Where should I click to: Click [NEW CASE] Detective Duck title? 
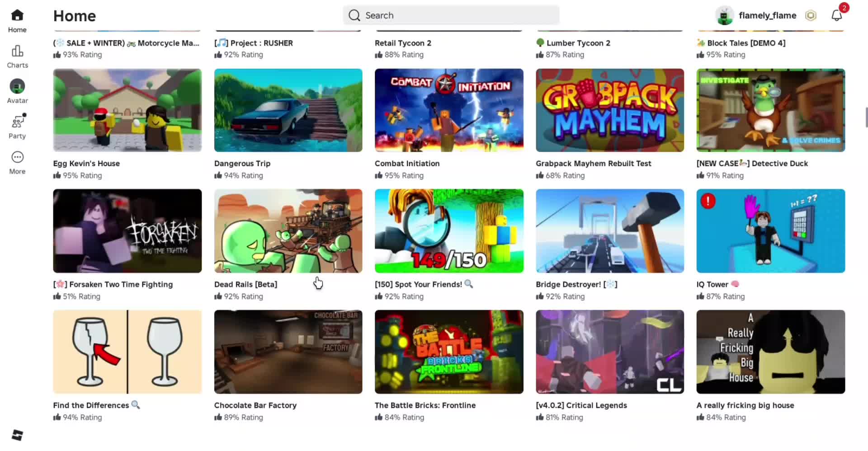click(x=752, y=164)
